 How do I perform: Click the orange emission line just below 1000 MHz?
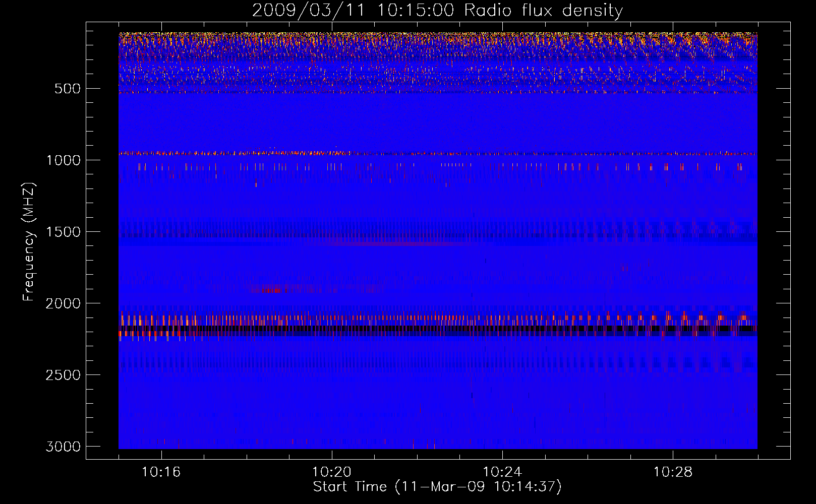(x=438, y=153)
